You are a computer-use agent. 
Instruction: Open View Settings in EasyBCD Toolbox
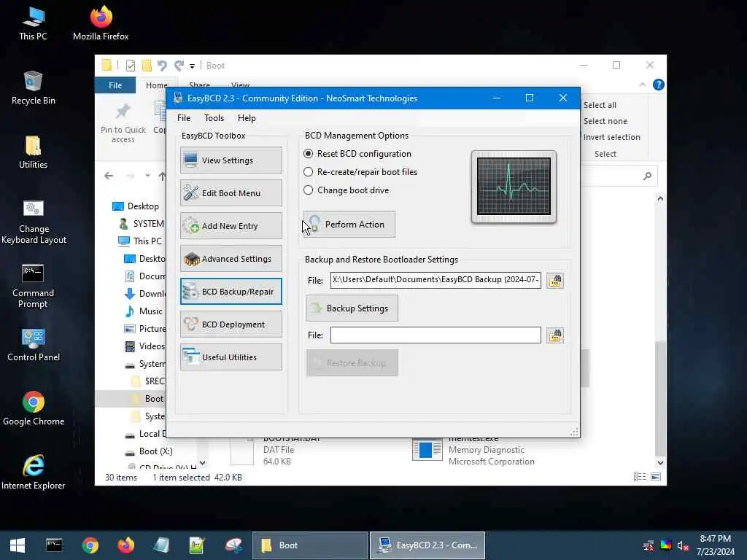pyautogui.click(x=231, y=160)
